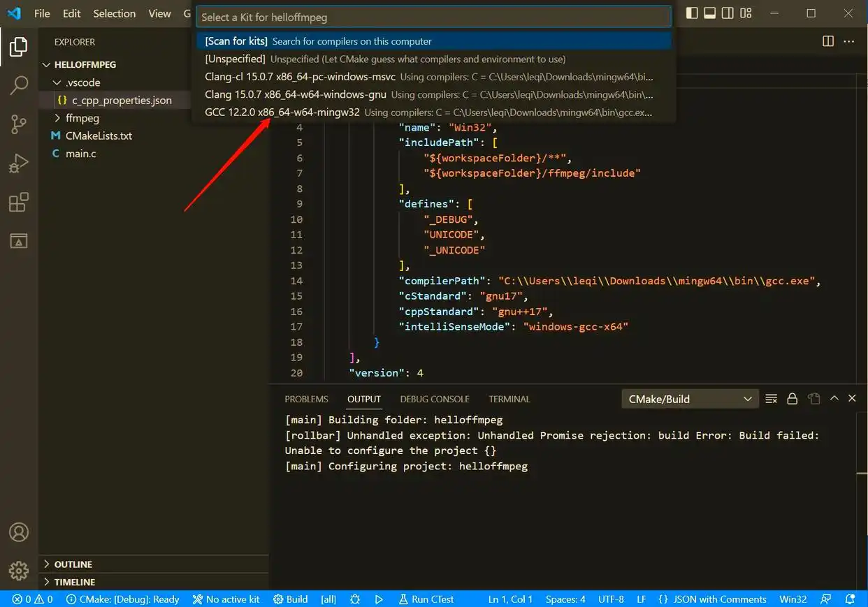Click the Build button in status bar
The image size is (868, 607).
point(291,599)
